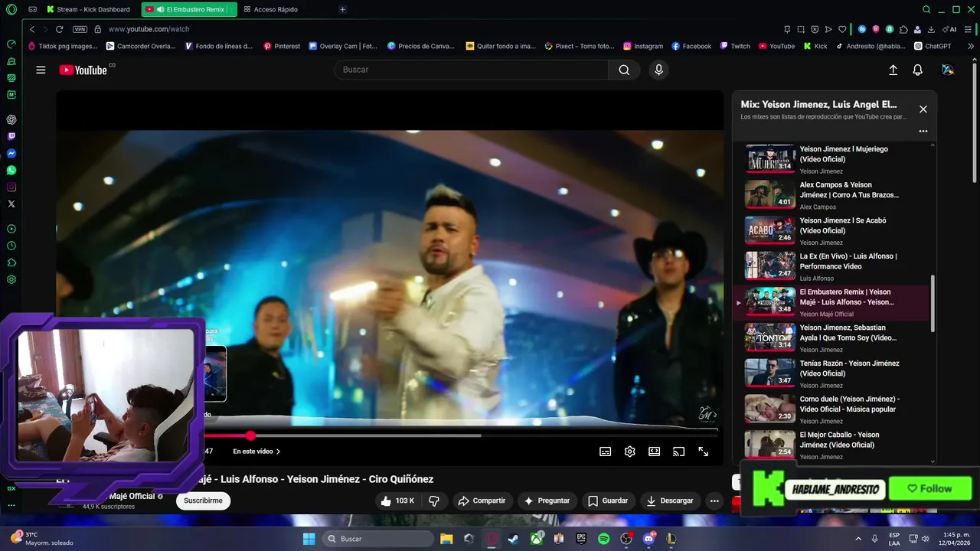Open video player settings gear

pyautogui.click(x=629, y=452)
